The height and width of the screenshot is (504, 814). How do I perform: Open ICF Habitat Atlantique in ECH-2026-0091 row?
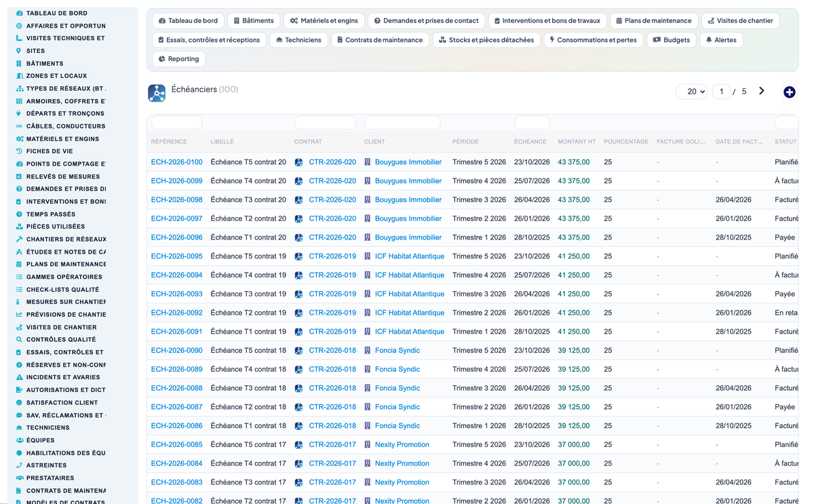(410, 332)
